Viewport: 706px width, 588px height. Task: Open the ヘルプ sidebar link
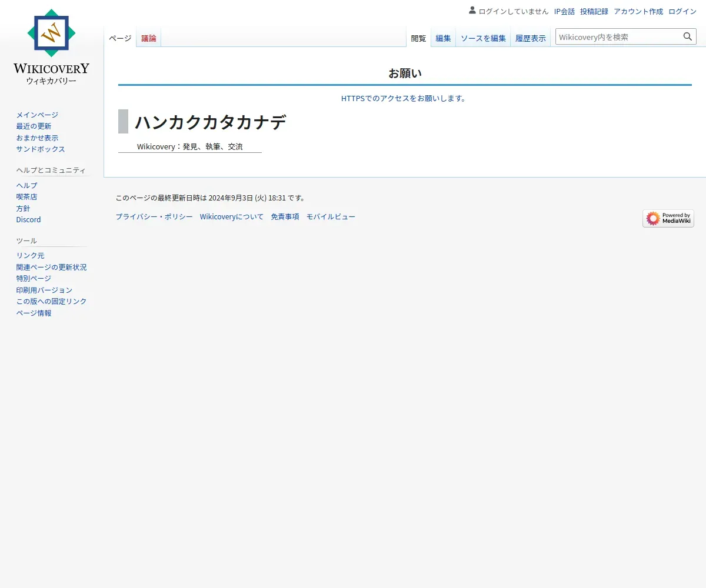[x=26, y=185]
